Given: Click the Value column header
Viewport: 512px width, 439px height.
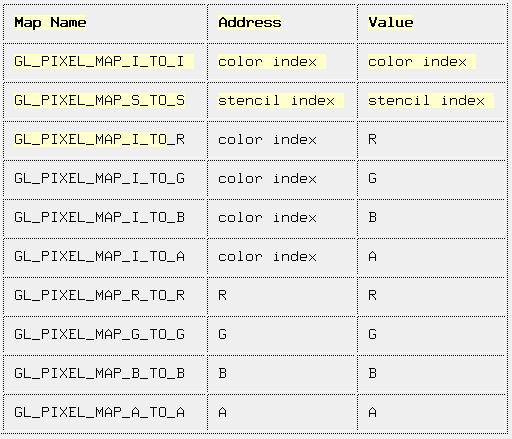Looking at the screenshot, I should [391, 23].
